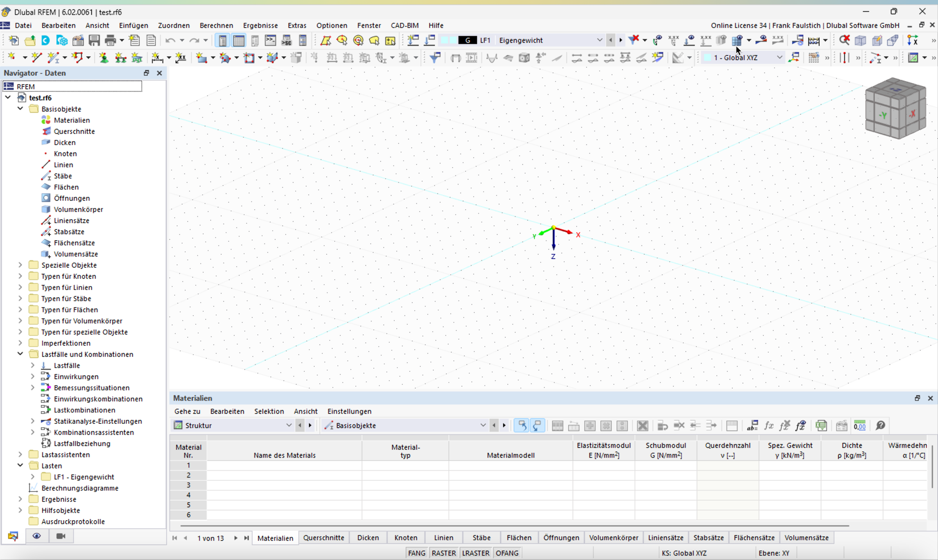The width and height of the screenshot is (938, 560).
Task: Open Einstellungen in Materialien panel menu
Action: (349, 411)
